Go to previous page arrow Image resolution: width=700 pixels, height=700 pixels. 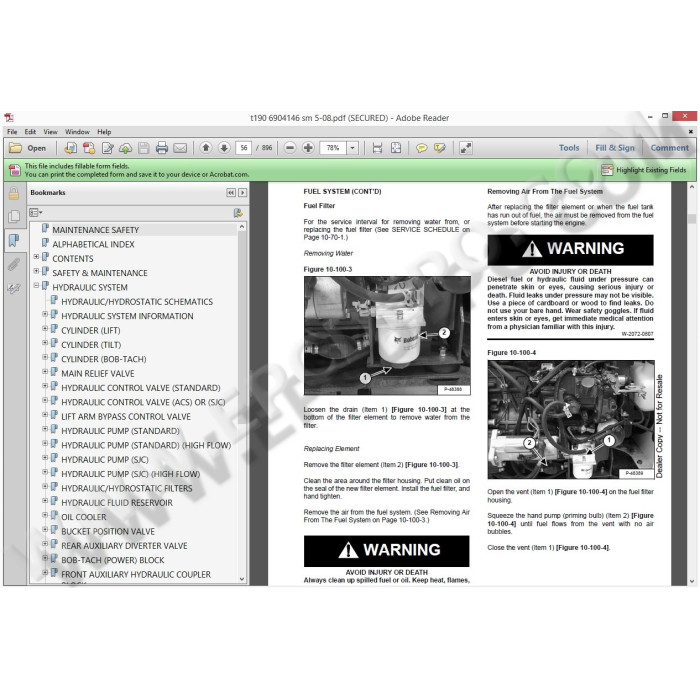(206, 148)
